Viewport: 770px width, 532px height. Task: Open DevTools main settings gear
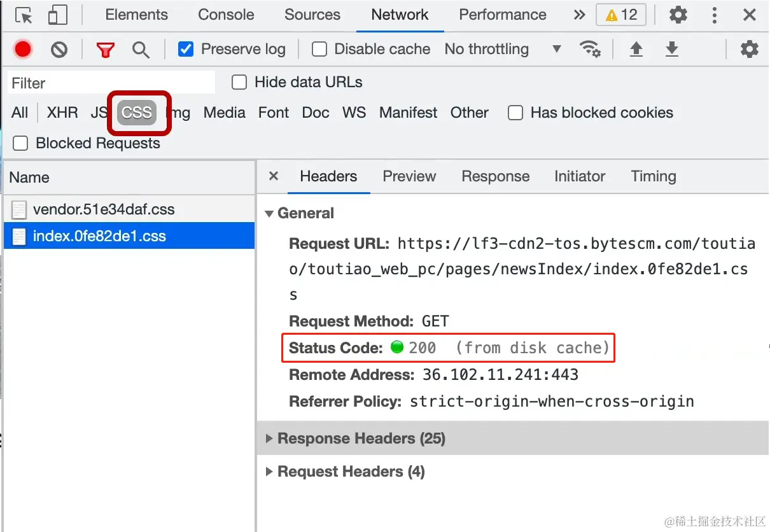(x=678, y=15)
